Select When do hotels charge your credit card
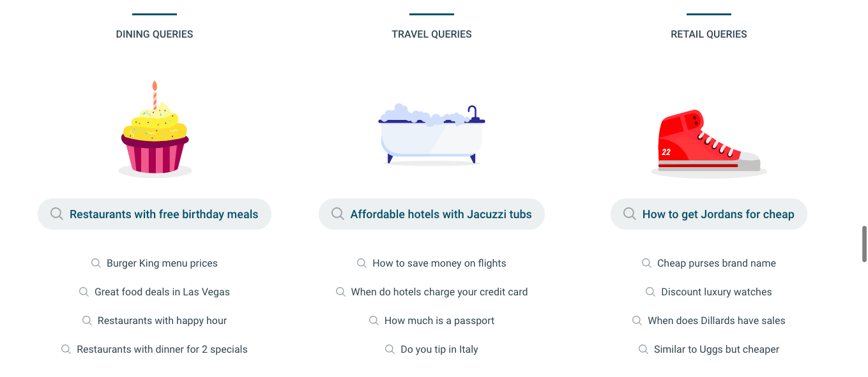868x377 pixels. (x=439, y=292)
